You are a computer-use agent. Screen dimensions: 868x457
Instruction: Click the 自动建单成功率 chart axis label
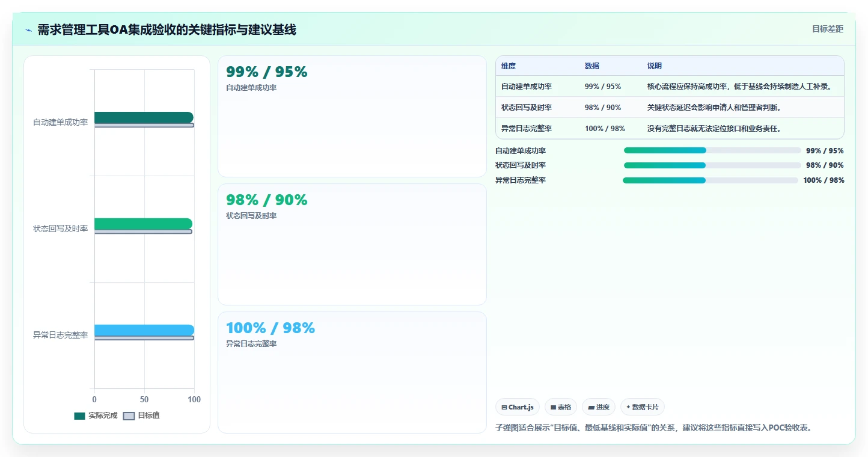pos(60,123)
